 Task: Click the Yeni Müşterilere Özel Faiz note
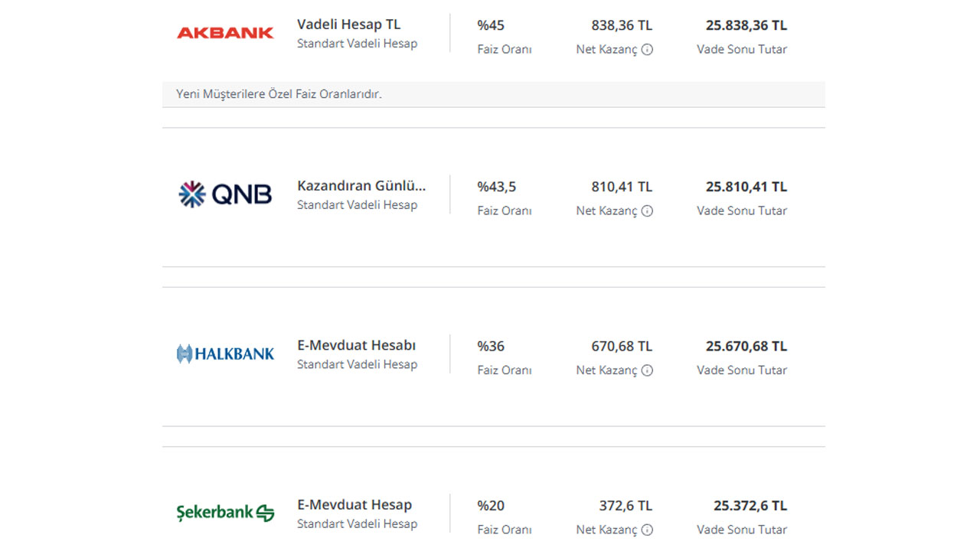(x=279, y=94)
